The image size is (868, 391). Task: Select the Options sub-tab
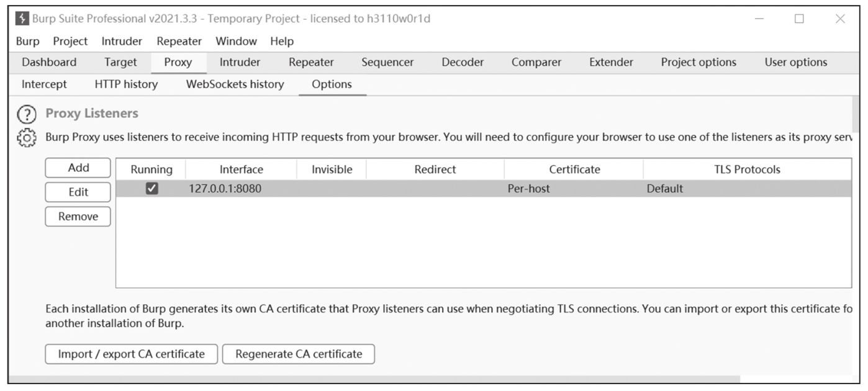point(332,84)
